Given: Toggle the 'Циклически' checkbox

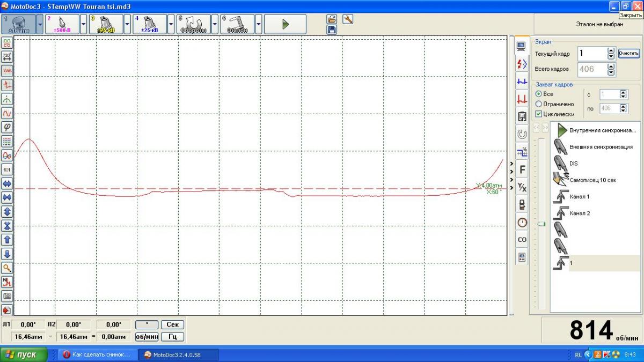Looking at the screenshot, I should 539,114.
